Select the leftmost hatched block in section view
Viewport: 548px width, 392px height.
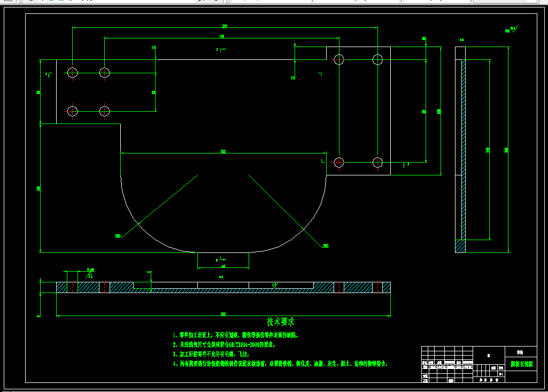[61, 287]
